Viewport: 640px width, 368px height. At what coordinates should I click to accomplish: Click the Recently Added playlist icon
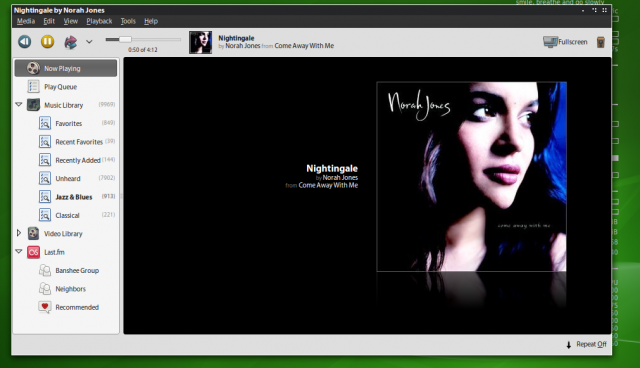click(x=44, y=160)
